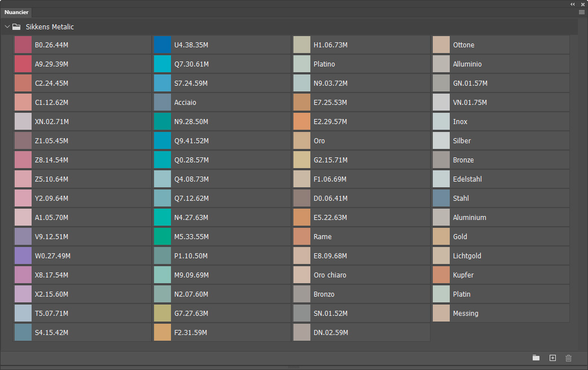The width and height of the screenshot is (588, 370).
Task: Select the M5.33.55M green swatch
Action: tap(163, 236)
